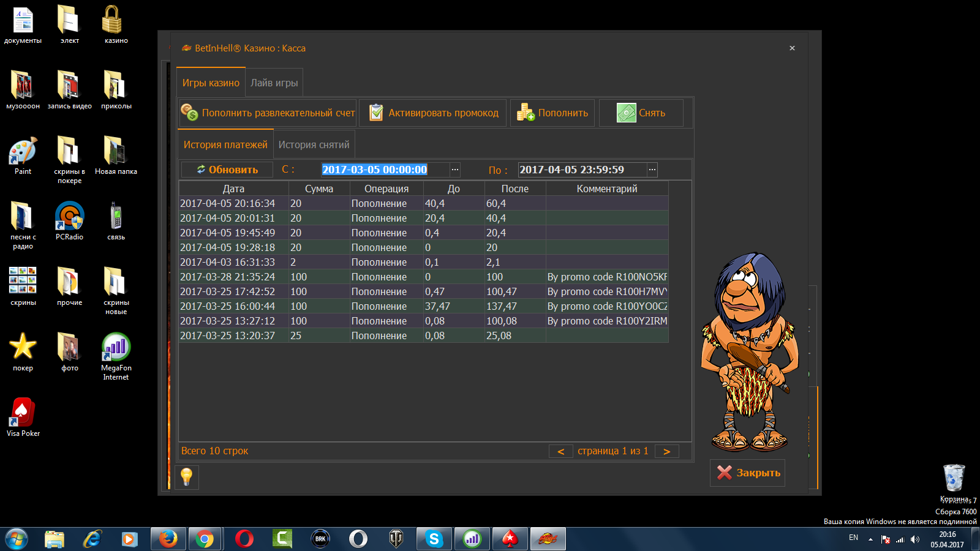
Task: Open PCRadio desktop shortcut
Action: pyautogui.click(x=69, y=220)
